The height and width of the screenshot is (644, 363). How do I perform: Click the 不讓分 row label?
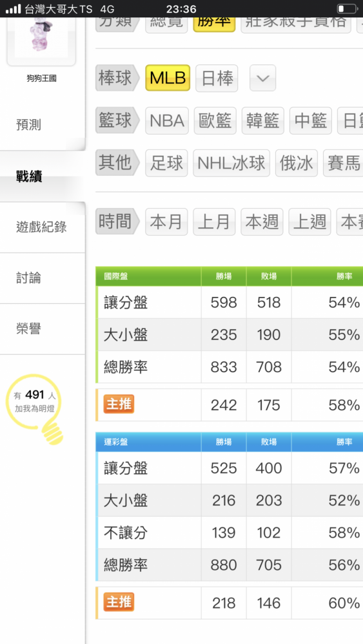126,533
